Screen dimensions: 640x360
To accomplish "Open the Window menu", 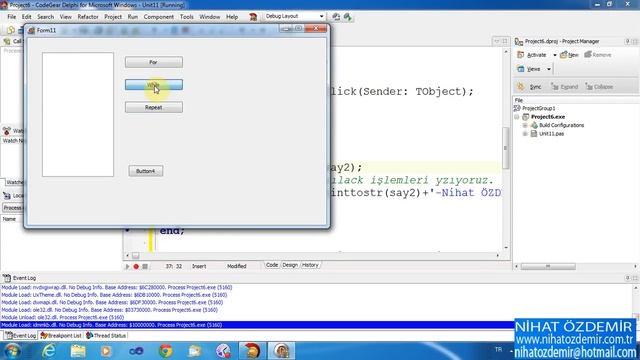I will [x=209, y=17].
